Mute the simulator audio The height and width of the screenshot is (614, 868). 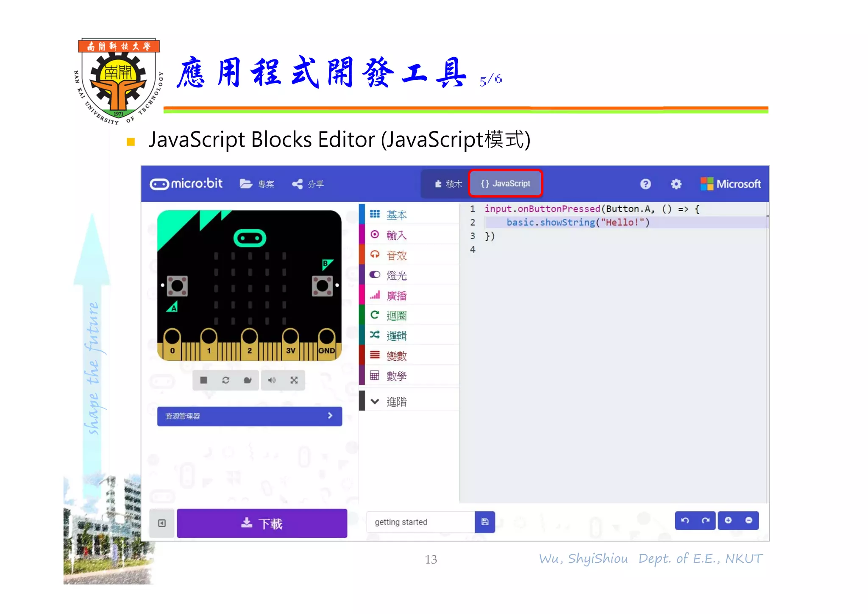[272, 380]
